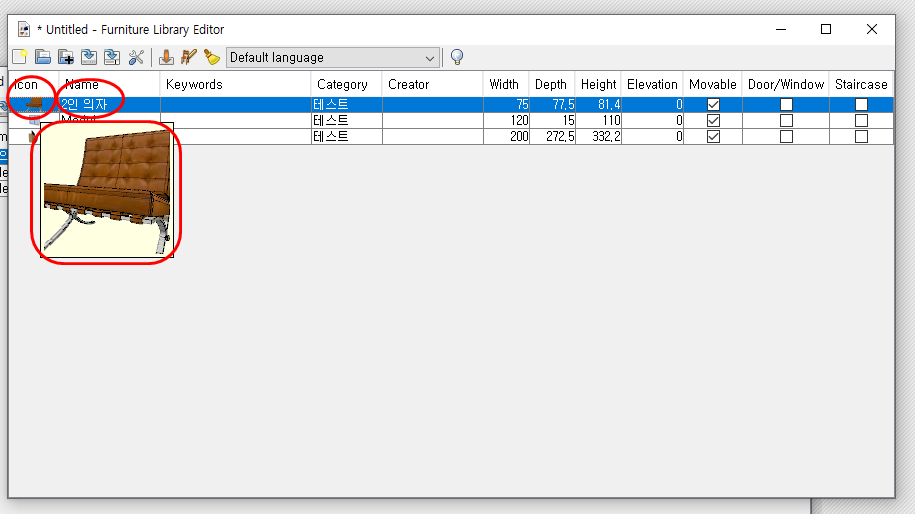Select the width value 200

pyautogui.click(x=506, y=137)
